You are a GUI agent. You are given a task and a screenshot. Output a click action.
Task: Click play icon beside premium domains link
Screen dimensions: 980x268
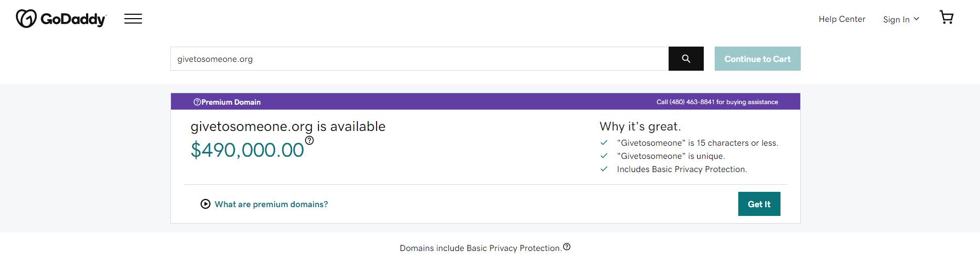click(206, 204)
